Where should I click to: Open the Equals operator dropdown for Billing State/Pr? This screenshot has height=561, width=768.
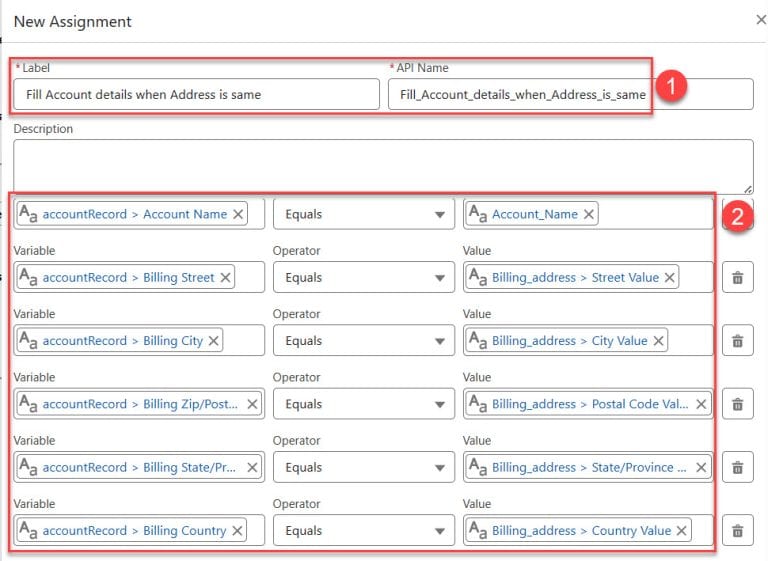point(364,467)
